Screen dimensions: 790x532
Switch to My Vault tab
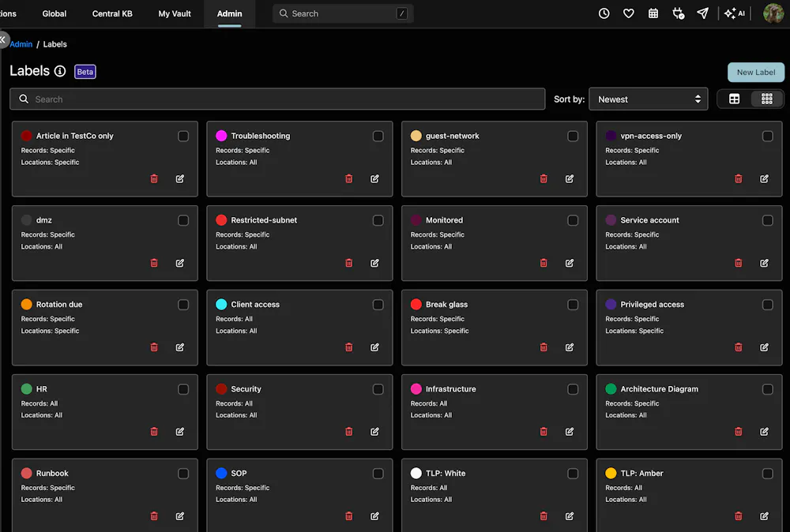175,13
